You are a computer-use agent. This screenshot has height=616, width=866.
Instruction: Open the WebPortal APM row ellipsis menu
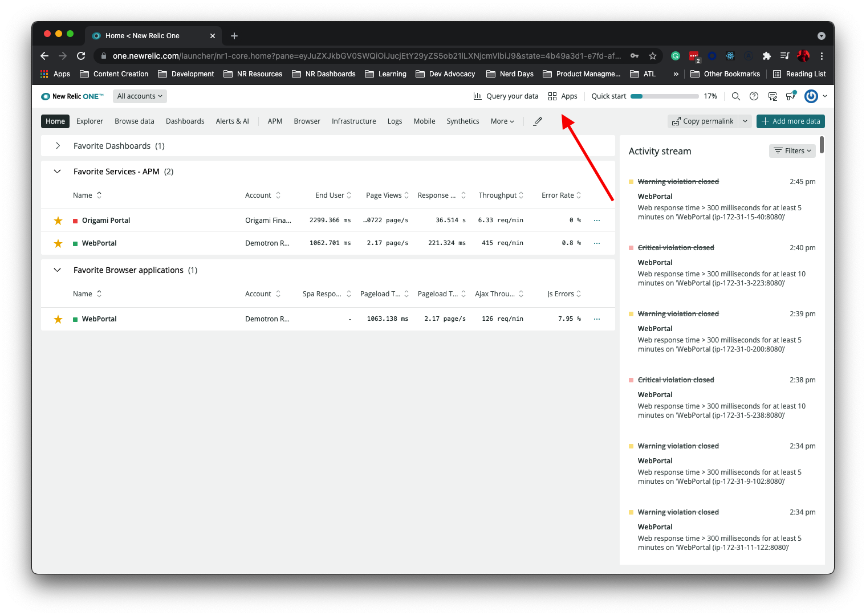(x=597, y=243)
